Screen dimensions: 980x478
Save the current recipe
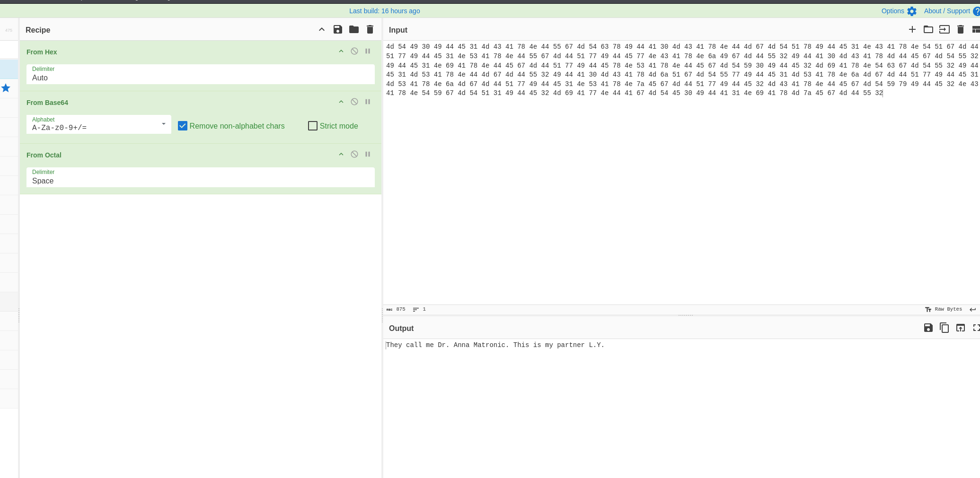tap(338, 30)
